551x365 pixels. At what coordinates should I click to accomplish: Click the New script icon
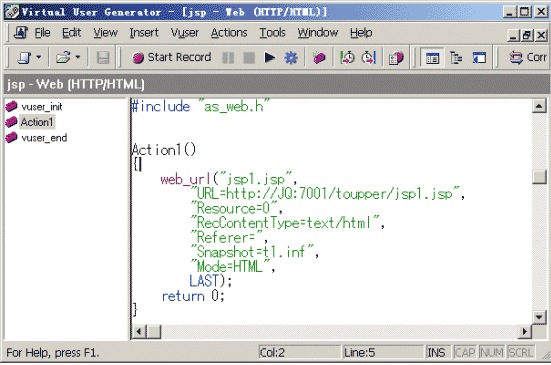[x=24, y=57]
